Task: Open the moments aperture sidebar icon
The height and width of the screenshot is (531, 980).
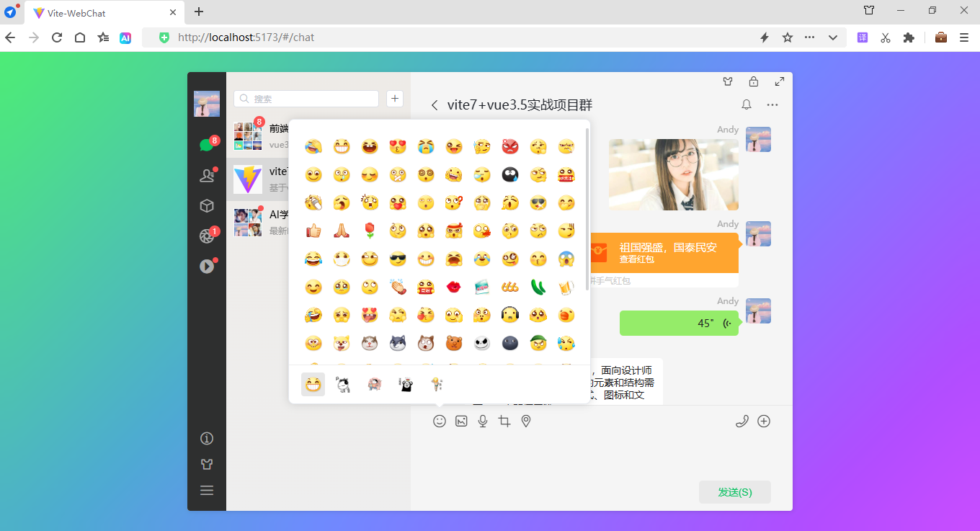Action: coord(207,236)
